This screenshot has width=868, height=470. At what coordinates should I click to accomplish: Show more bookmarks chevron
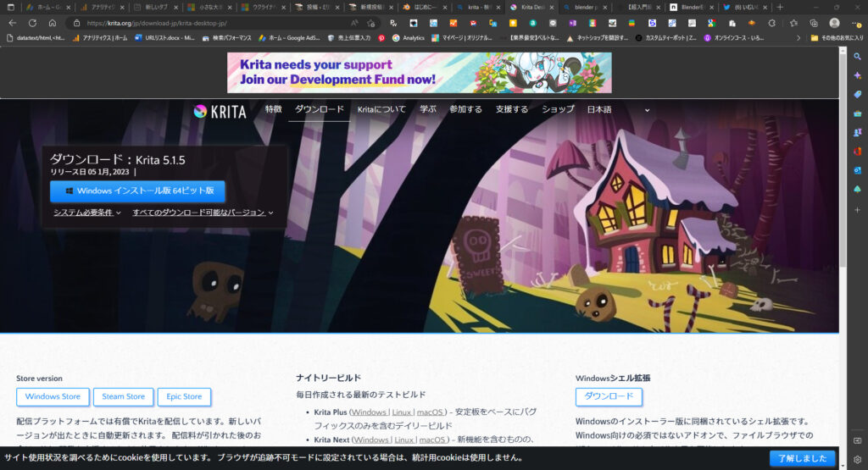click(x=798, y=38)
